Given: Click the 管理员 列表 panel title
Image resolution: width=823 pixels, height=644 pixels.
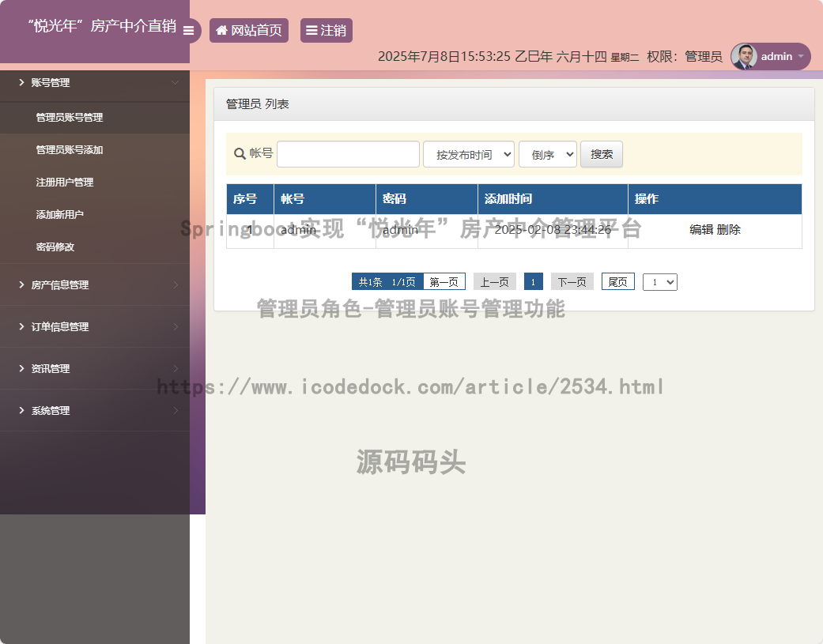Looking at the screenshot, I should [x=257, y=104].
